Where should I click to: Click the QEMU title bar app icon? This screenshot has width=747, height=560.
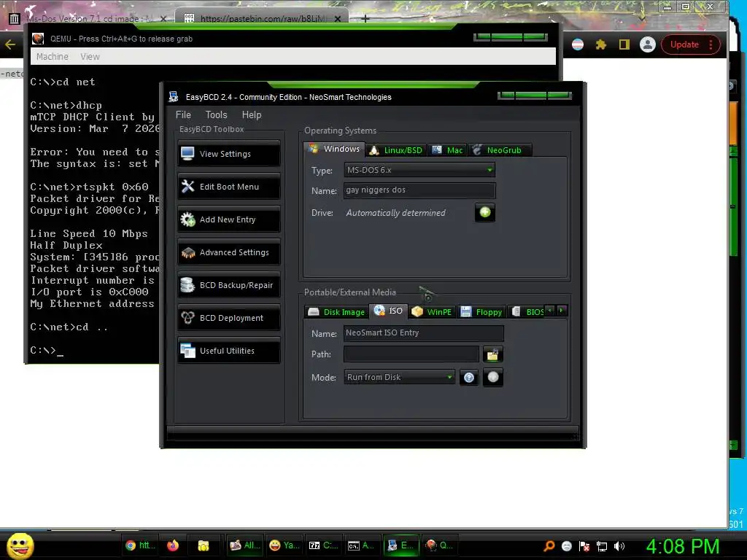38,39
